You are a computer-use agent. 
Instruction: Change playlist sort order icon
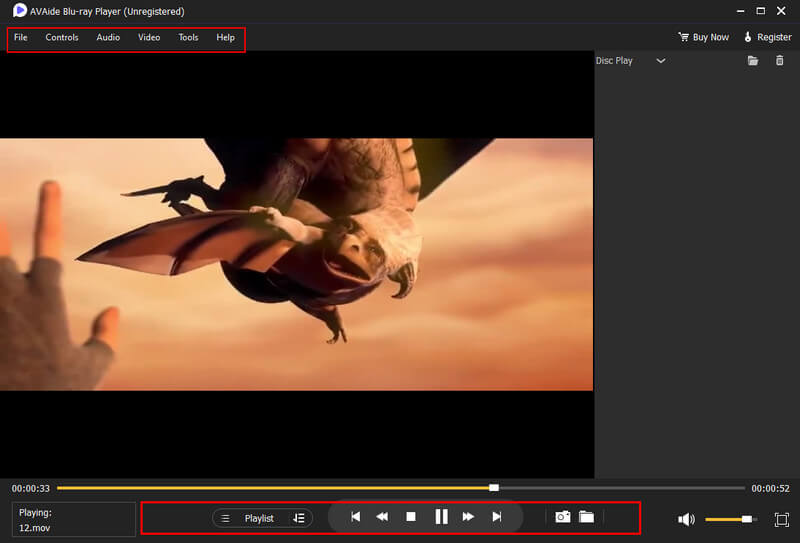[299, 519]
